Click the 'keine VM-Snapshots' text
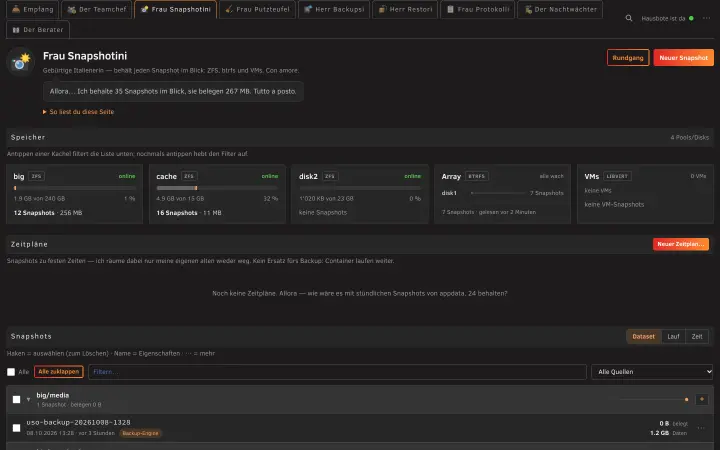 (614, 204)
